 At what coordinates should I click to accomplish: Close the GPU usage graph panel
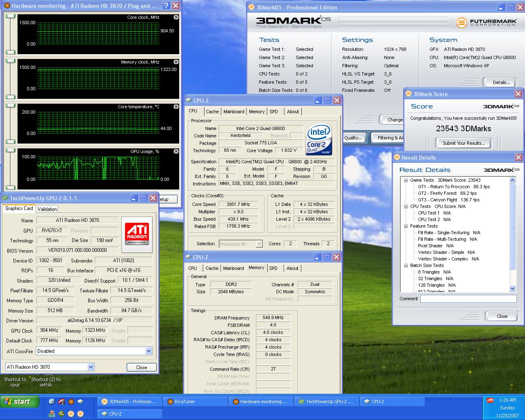coord(176,151)
